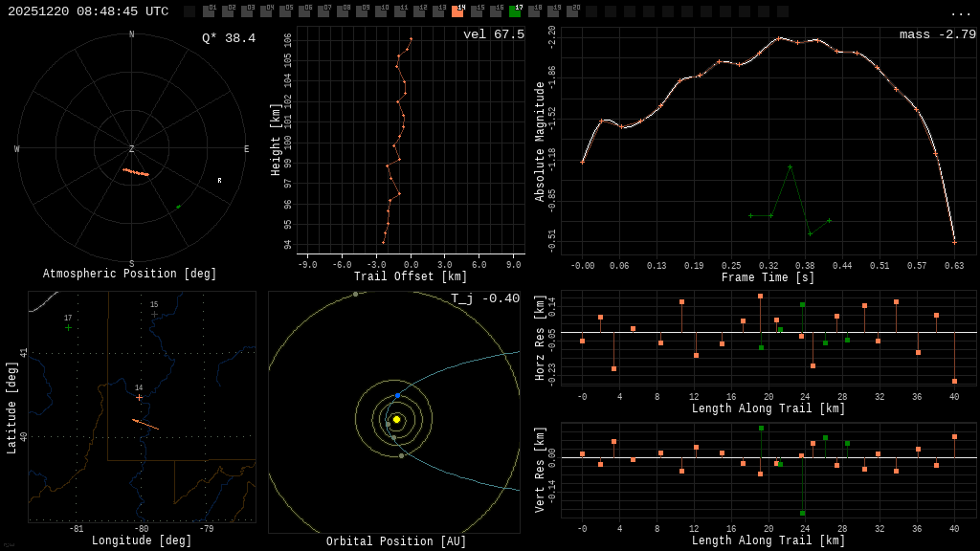Select the Q* 38.4 convergence label
Viewport: 980px width, 551px height.
tap(228, 38)
